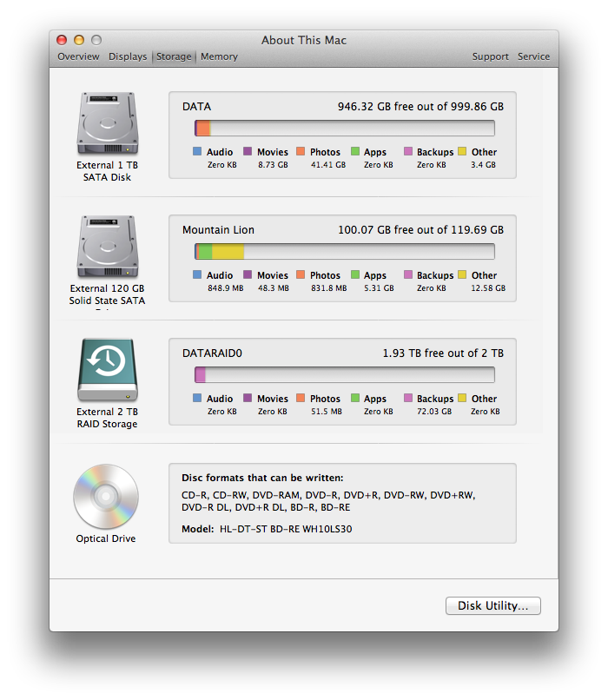Click the Optical Drive disc icon

[x=106, y=497]
